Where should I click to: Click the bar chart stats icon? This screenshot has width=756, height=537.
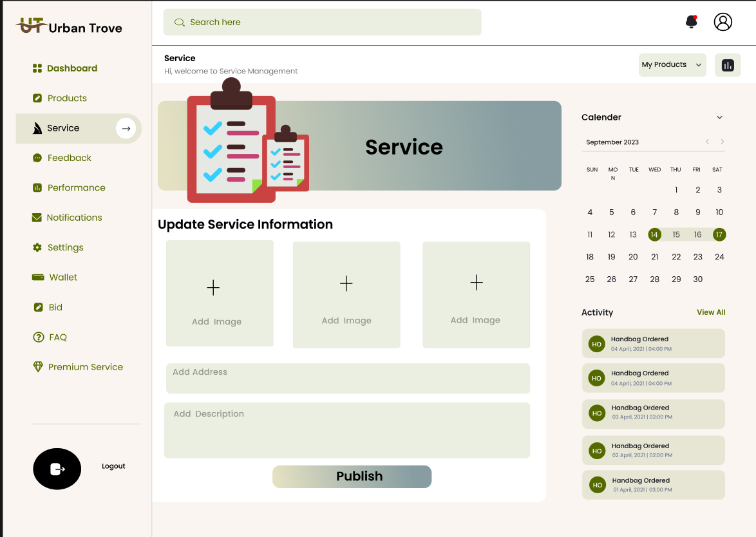(x=728, y=65)
